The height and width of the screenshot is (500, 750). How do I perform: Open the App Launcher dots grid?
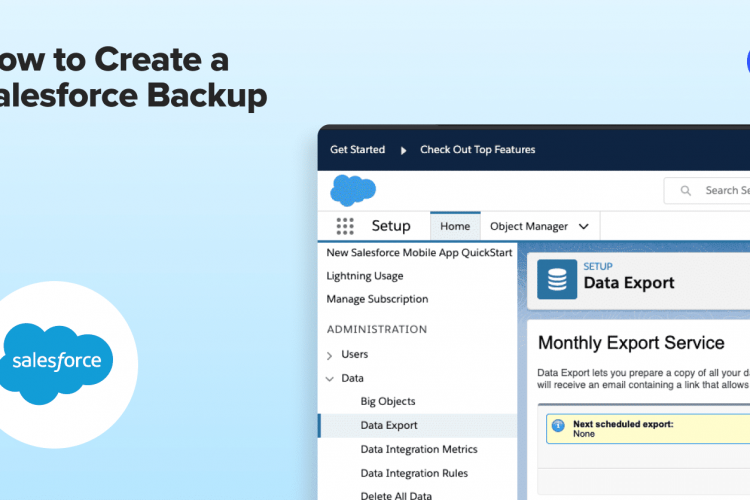coord(345,226)
